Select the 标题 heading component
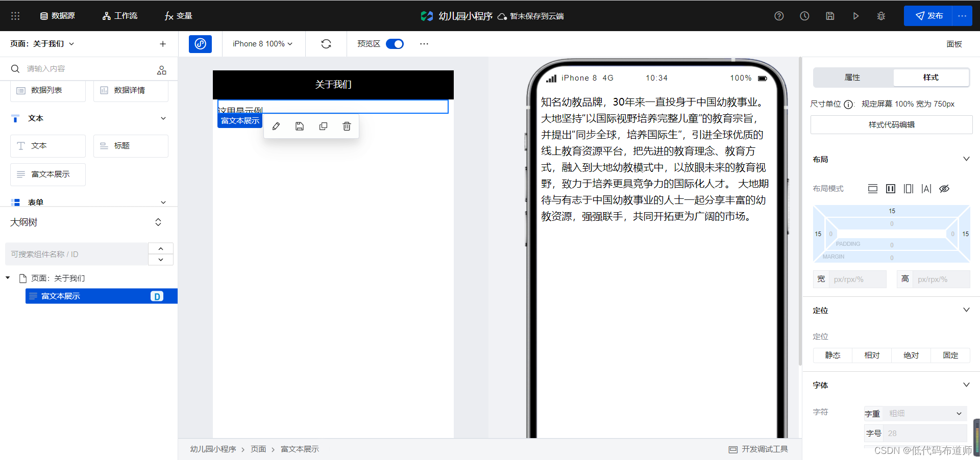 (x=131, y=146)
